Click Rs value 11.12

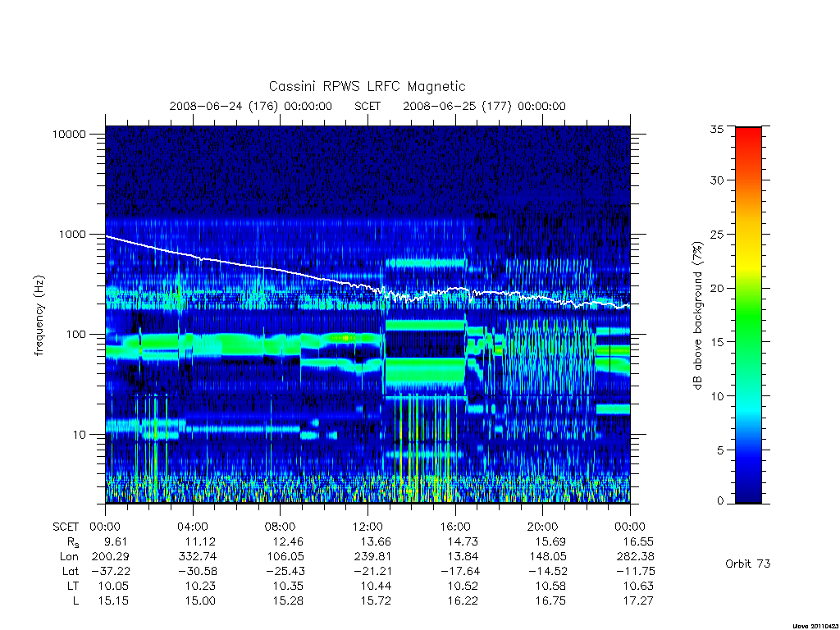tap(200, 541)
